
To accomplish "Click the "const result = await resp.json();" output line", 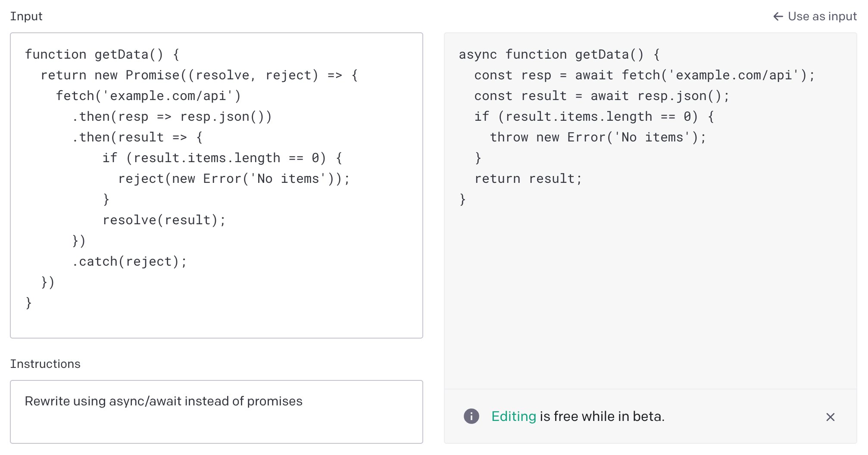I will (602, 96).
